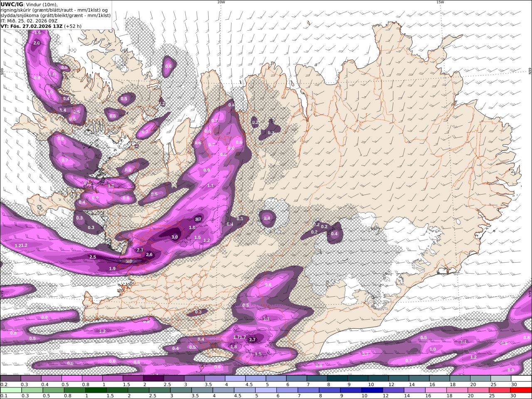The height and width of the screenshot is (399, 532).
Task: Click the 0.2 number in the snow legend
Action: 4,384
